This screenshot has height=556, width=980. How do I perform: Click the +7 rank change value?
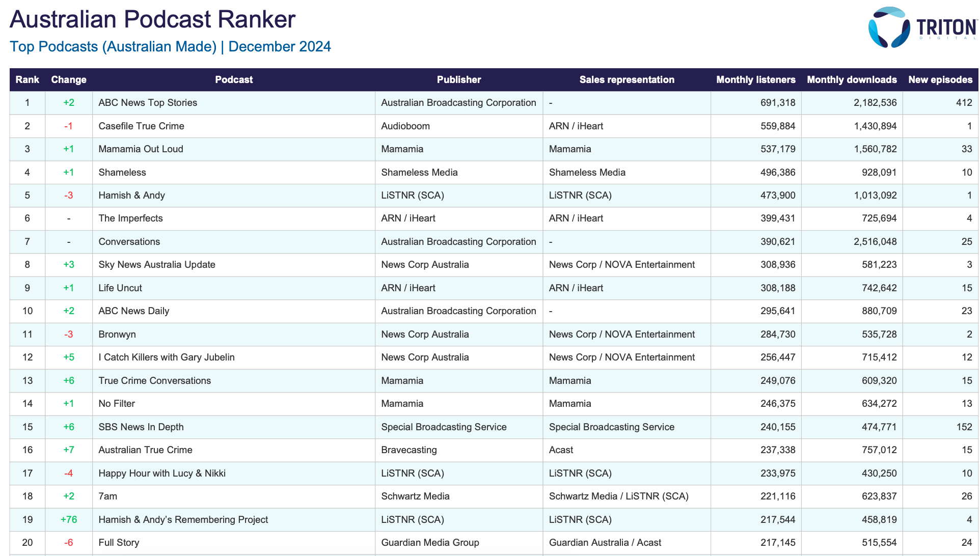click(x=69, y=450)
